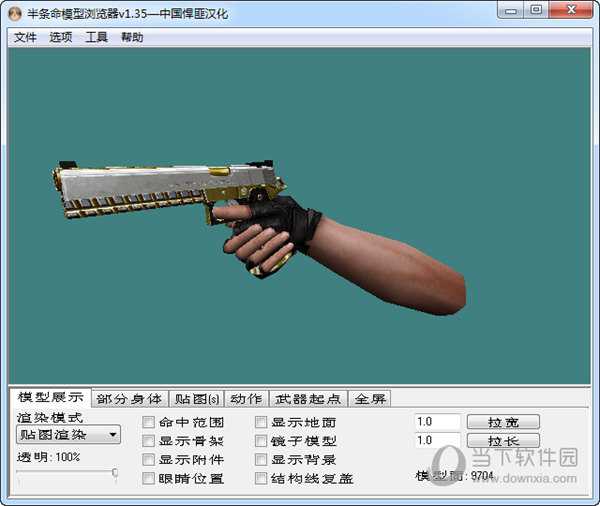600x506 pixels.
Task: Enable the 显示背景 checkbox
Action: click(261, 460)
